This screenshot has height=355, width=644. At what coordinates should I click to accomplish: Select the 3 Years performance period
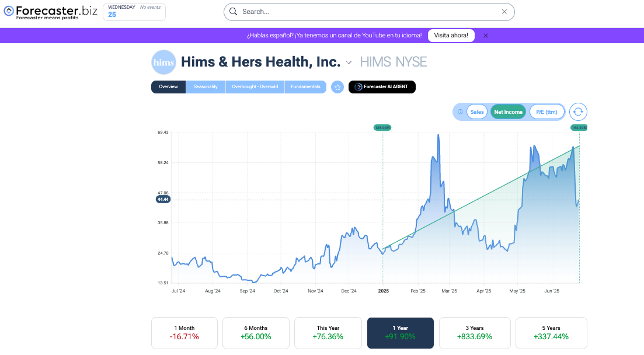(475, 333)
